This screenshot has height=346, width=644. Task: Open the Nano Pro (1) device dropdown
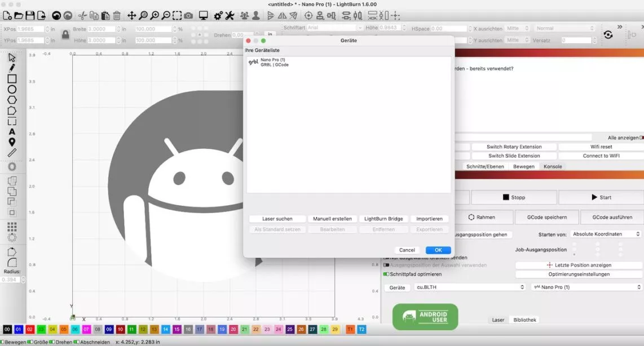pyautogui.click(x=586, y=287)
